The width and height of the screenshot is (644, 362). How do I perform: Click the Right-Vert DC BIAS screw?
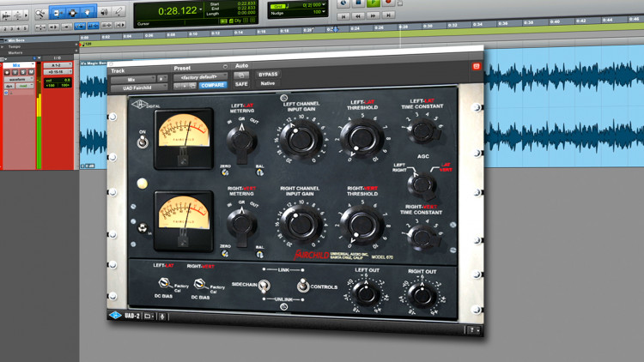tap(199, 283)
